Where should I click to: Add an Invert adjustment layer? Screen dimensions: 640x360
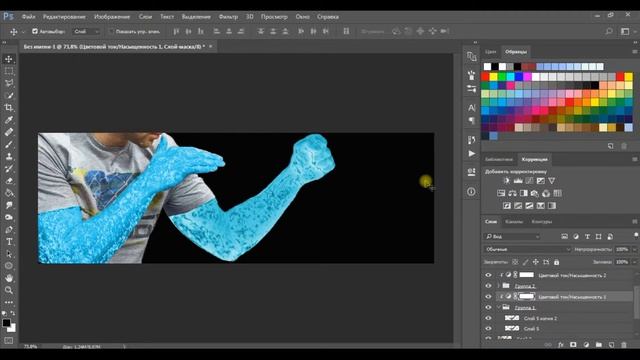(x=507, y=206)
